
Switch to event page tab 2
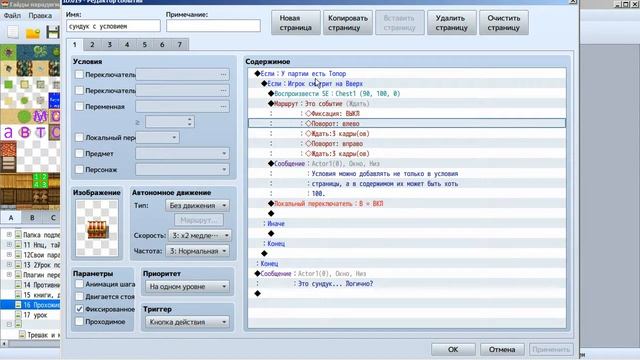coord(92,44)
